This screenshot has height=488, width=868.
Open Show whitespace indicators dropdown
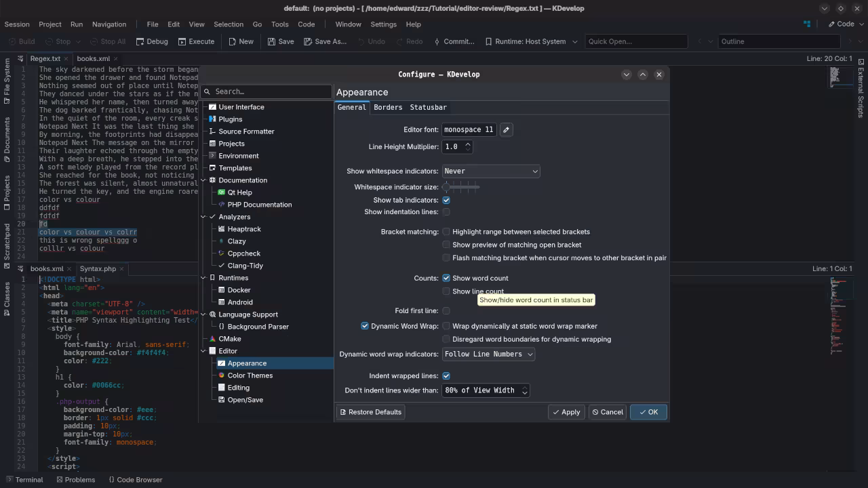[x=490, y=171]
